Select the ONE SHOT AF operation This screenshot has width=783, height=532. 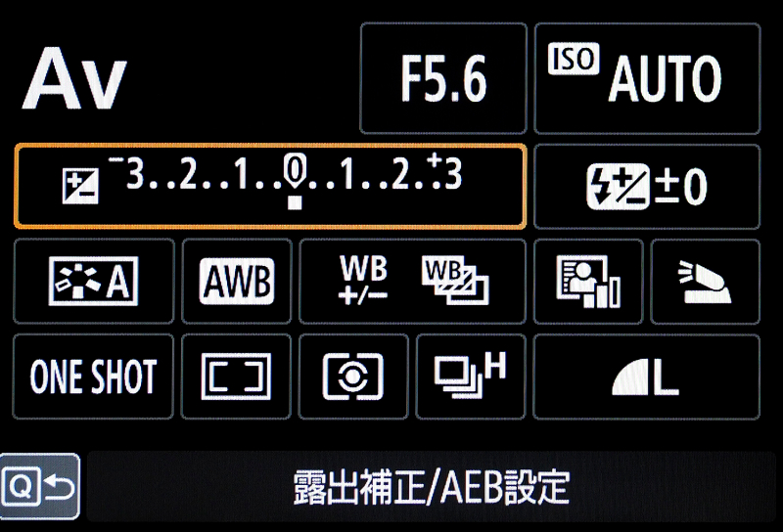[x=93, y=377]
